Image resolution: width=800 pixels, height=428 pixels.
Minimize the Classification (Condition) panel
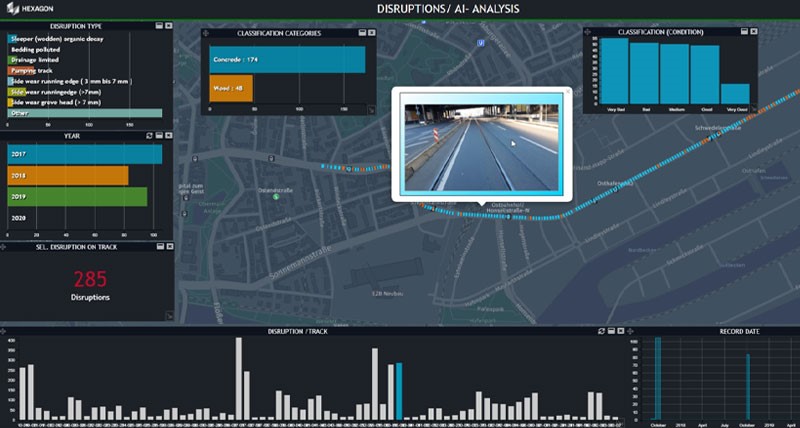tap(744, 31)
